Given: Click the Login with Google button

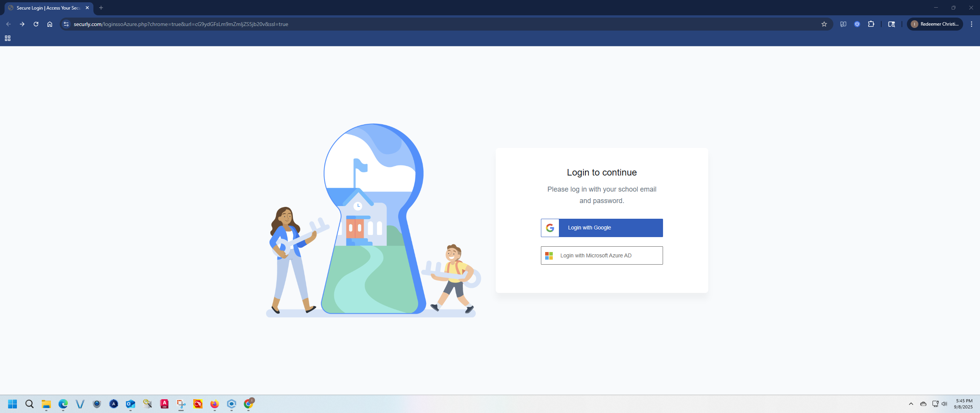Looking at the screenshot, I should (602, 228).
